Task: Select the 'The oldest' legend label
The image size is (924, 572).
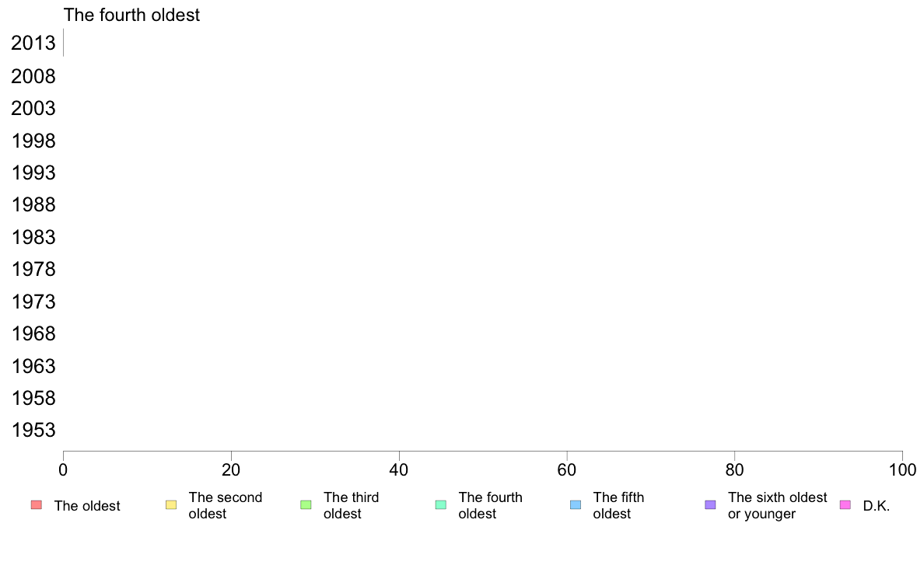Action: [87, 506]
